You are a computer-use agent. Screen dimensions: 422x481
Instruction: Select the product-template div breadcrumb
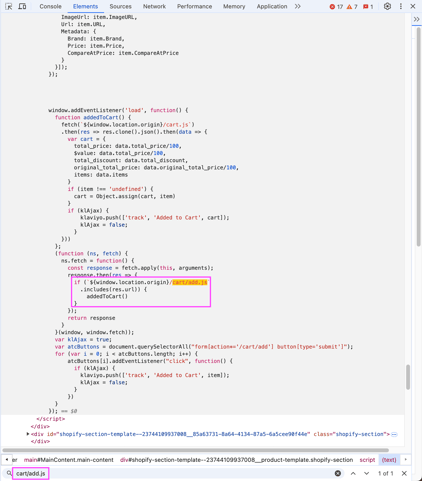pyautogui.click(x=236, y=460)
